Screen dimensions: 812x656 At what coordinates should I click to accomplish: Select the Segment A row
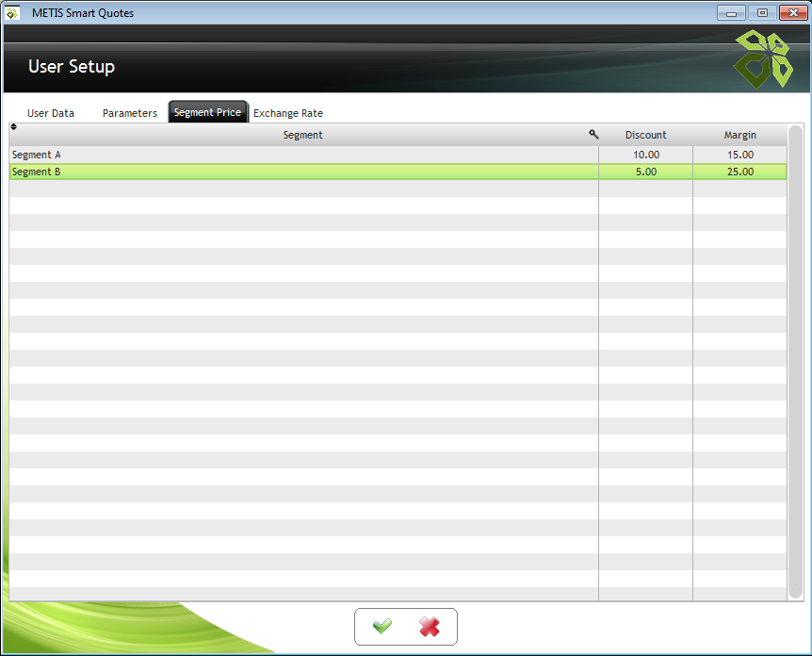pyautogui.click(x=398, y=155)
